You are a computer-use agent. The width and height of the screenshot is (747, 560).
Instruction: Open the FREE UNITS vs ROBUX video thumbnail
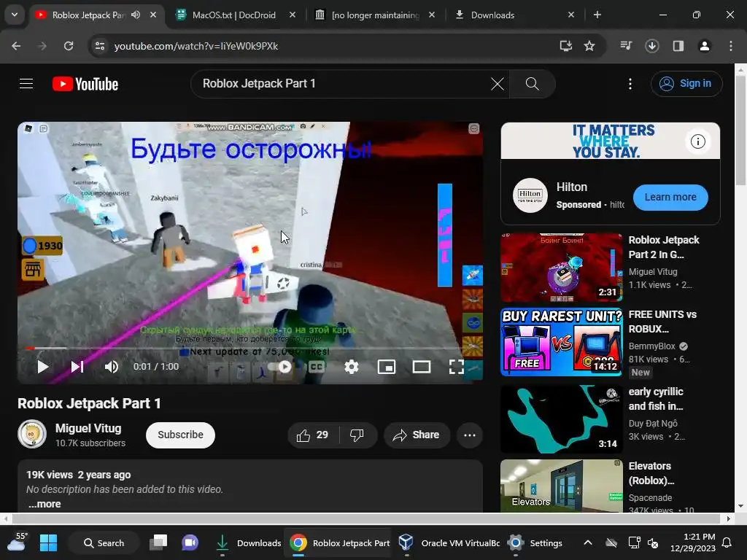[x=561, y=342]
